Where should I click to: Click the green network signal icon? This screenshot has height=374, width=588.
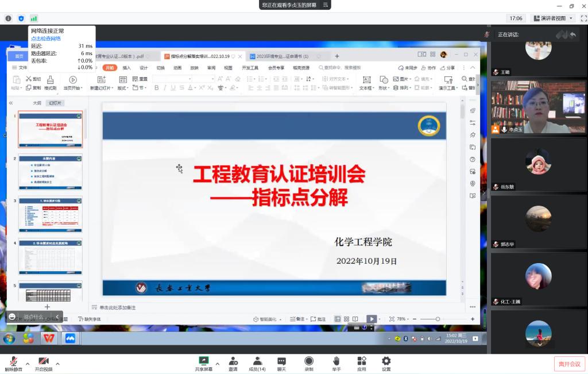[34, 18]
